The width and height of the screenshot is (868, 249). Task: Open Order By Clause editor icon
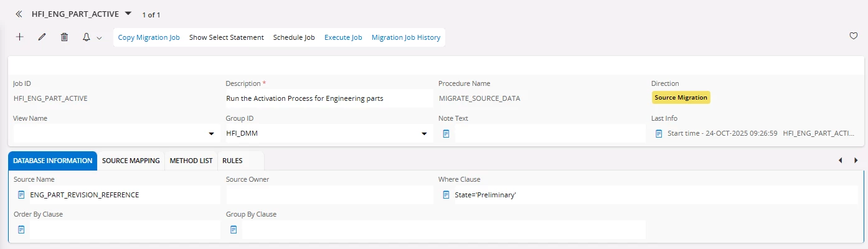[21, 230]
